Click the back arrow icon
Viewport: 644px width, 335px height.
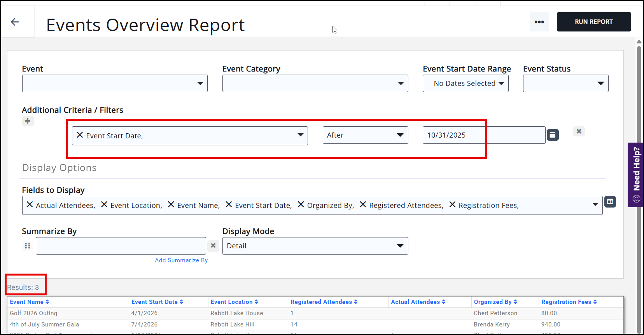click(15, 22)
